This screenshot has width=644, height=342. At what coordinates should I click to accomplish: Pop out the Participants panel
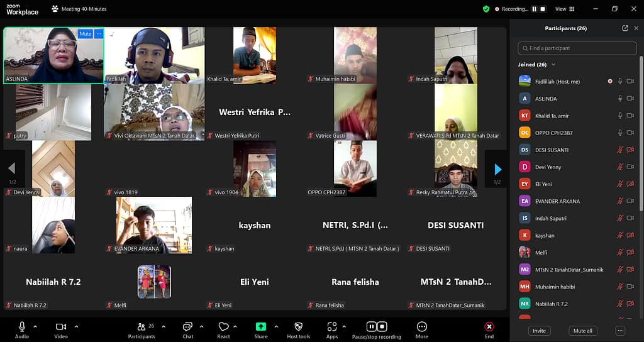click(x=625, y=28)
